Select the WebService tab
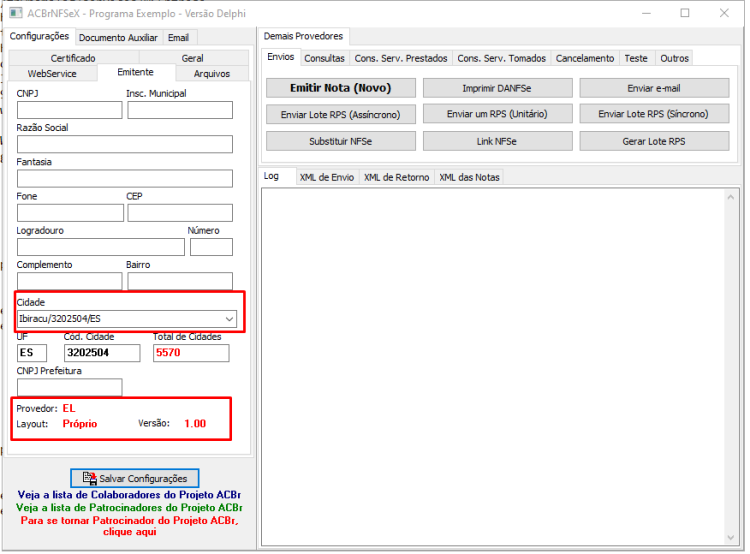 coord(52,74)
